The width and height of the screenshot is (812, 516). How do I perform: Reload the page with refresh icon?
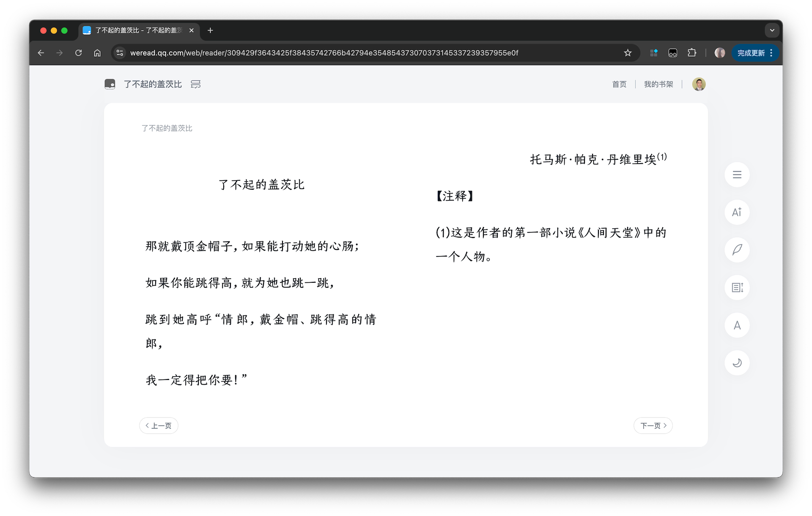click(x=78, y=52)
